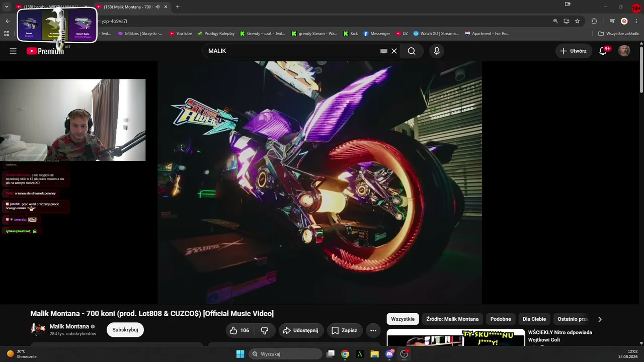This screenshot has height=362, width=644.
Task: Show more filter chips with right arrow
Action: click(x=599, y=319)
